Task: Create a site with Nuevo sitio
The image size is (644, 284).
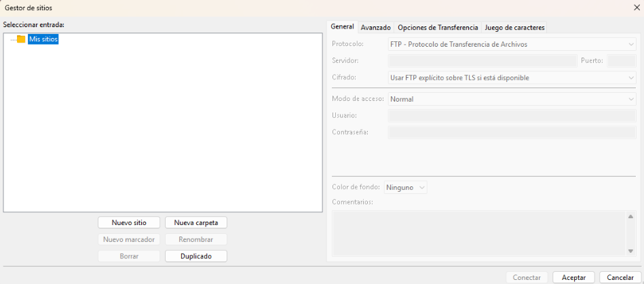Action: [129, 222]
